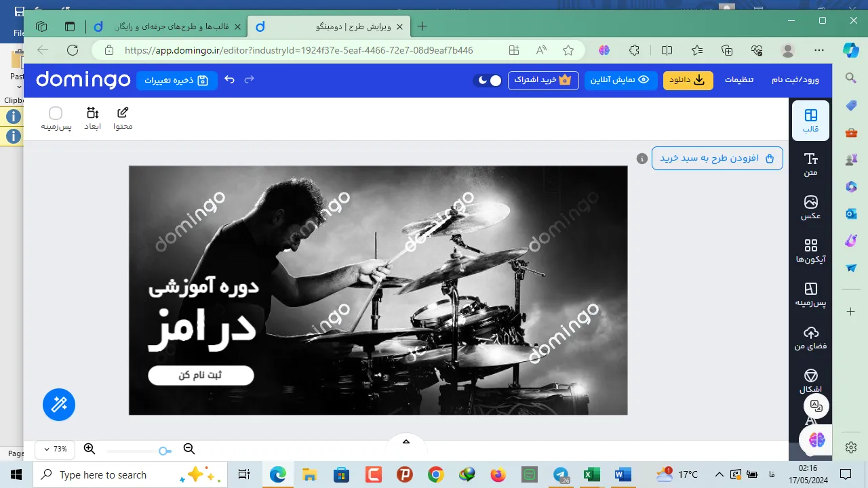Click افزودن طرح به سبد خرید button
868x488 pixels.
tap(717, 159)
